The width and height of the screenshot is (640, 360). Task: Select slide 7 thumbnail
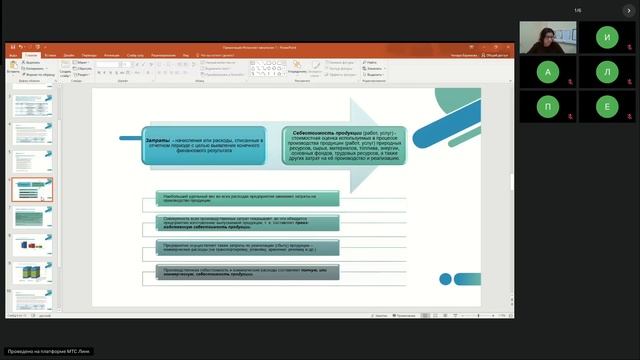[x=32, y=217]
